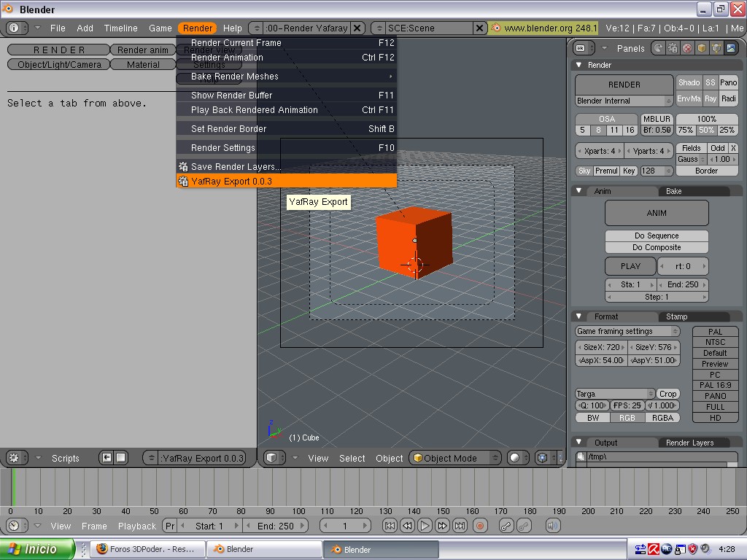Toggle the Shado render option

pyautogui.click(x=689, y=82)
